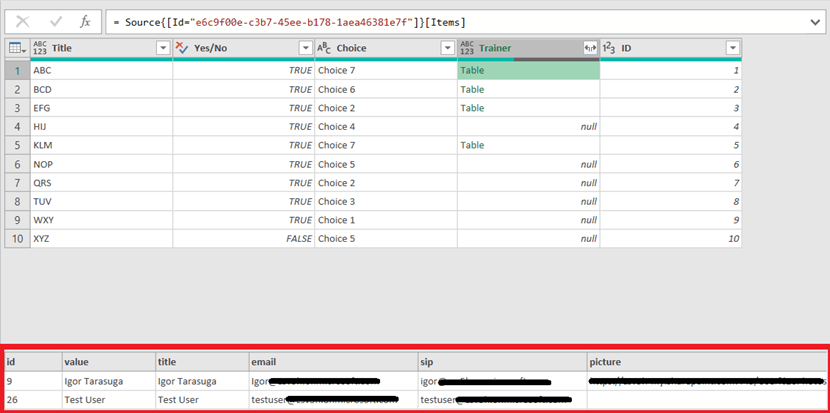
Task: Select row number 1
Action: [x=17, y=70]
